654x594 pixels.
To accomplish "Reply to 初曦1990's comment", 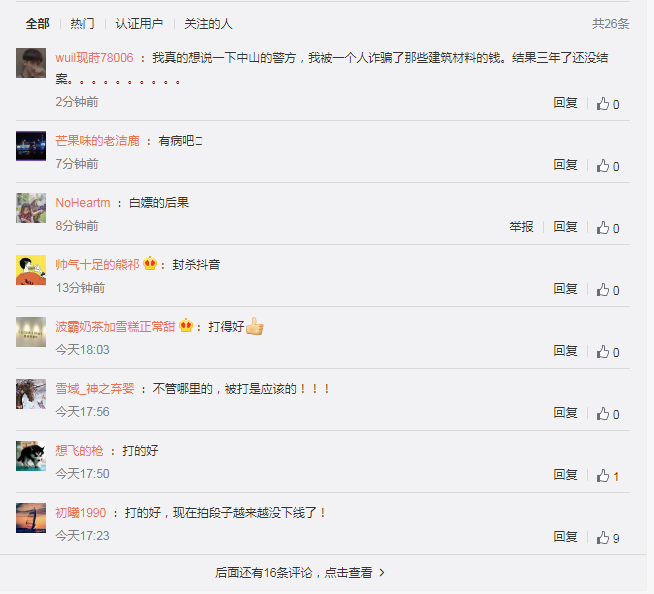I will pyautogui.click(x=565, y=537).
